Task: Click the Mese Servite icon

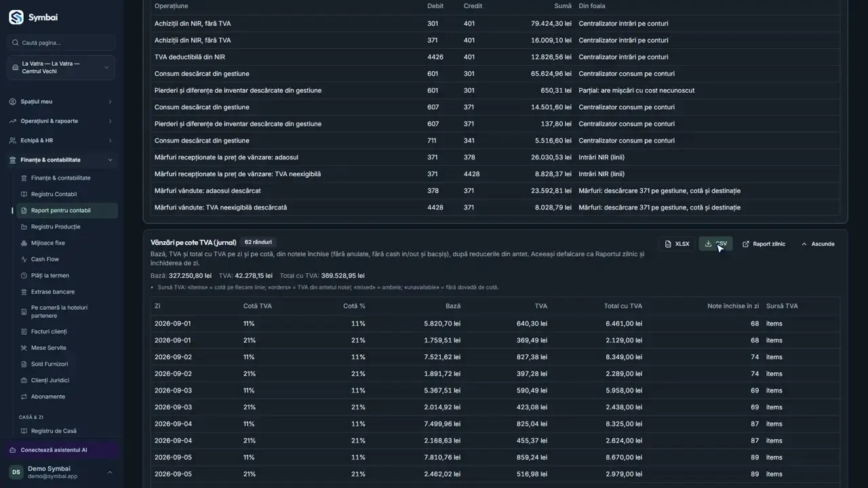Action: click(x=24, y=348)
